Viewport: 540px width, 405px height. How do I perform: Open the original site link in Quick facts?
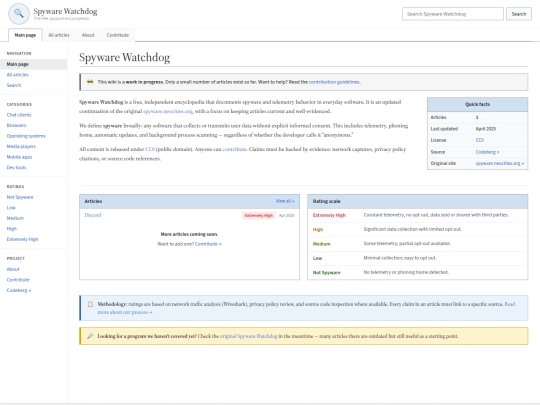(x=500, y=163)
